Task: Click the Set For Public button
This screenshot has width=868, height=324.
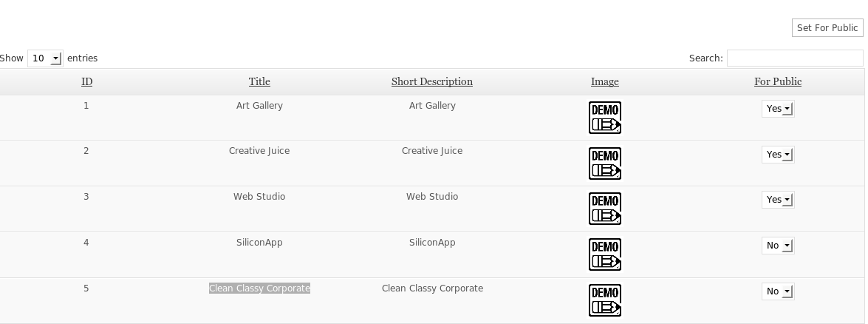Action: click(827, 28)
